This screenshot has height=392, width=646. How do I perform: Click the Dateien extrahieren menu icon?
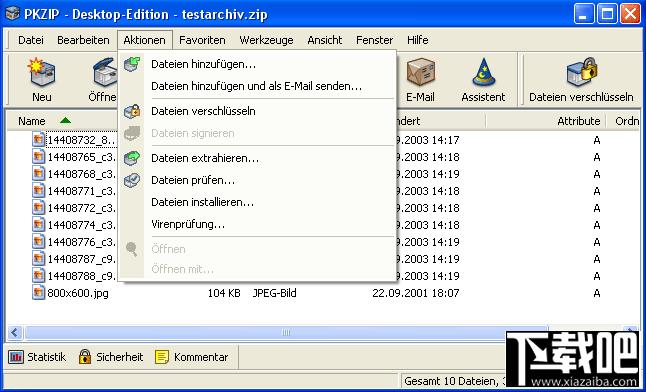(x=132, y=158)
